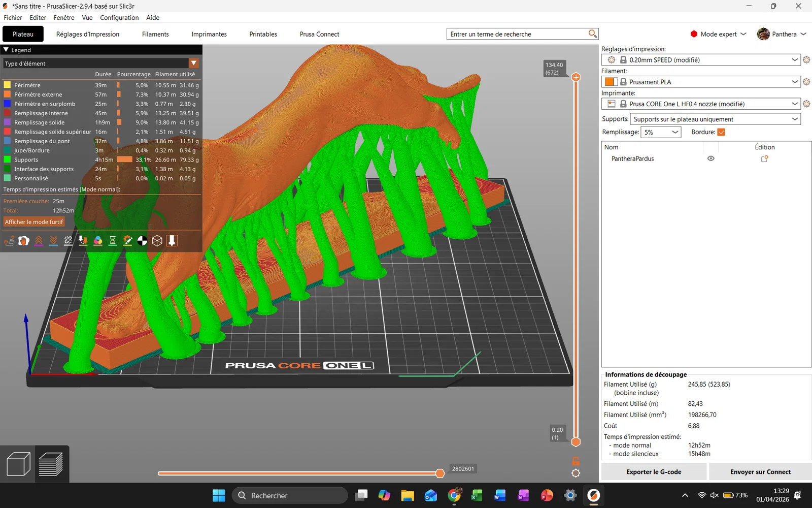812x508 pixels.
Task: Toggle custom G-code gear-pencil icon
Action: [x=127, y=241]
